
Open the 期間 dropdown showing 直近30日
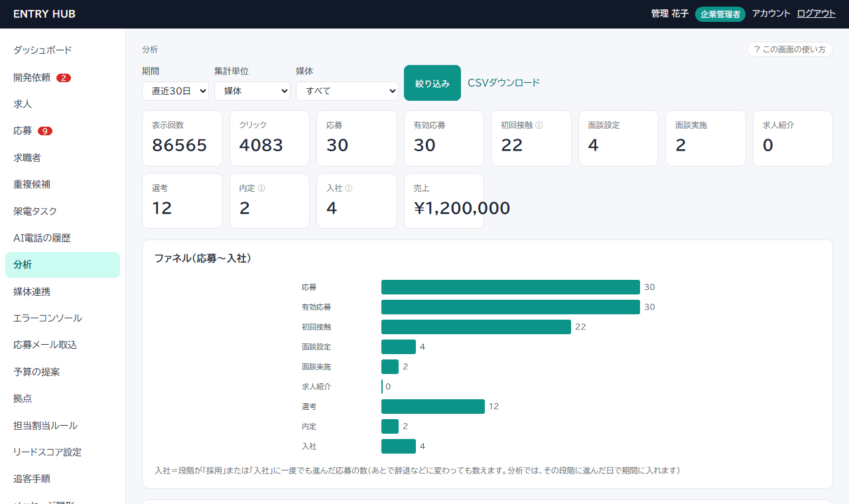175,91
